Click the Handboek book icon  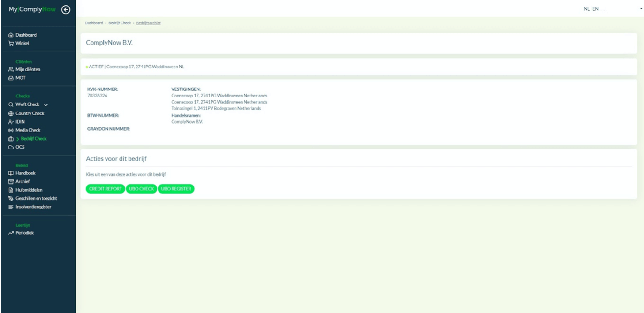[x=11, y=173]
